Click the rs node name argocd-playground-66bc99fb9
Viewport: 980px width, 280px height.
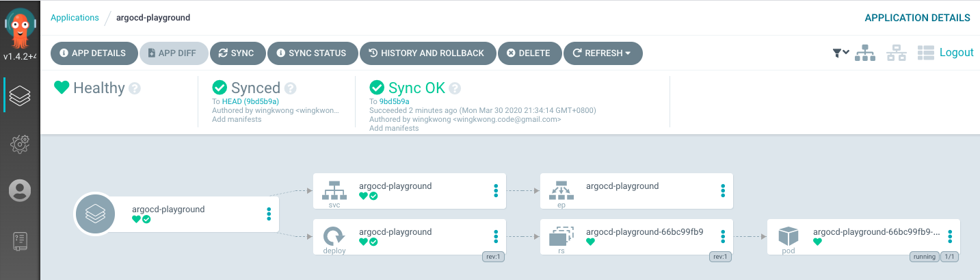point(645,231)
